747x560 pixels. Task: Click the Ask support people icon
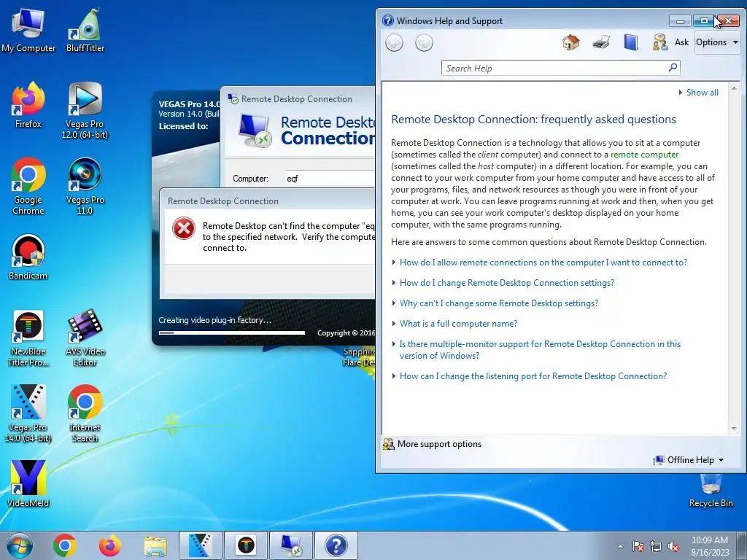pos(660,42)
